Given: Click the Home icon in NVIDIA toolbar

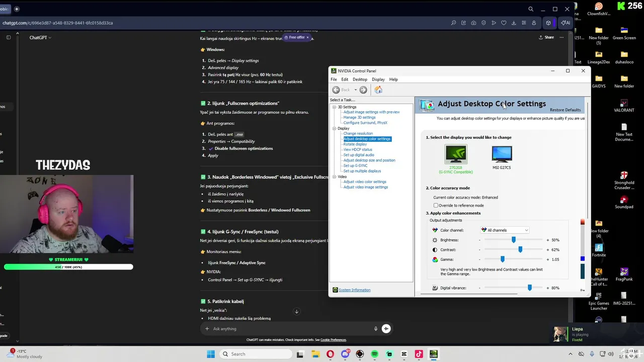Looking at the screenshot, I should [378, 89].
